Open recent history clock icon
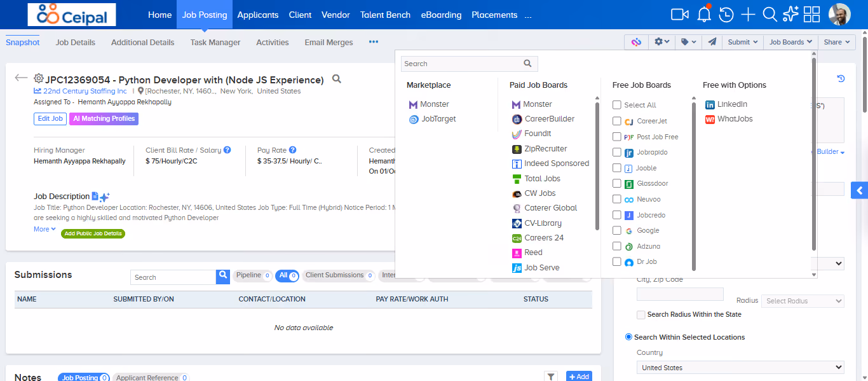This screenshot has width=868, height=381. pos(726,14)
